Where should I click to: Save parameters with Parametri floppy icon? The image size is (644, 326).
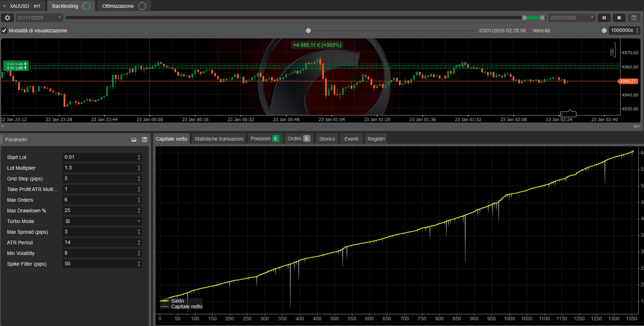click(145, 140)
